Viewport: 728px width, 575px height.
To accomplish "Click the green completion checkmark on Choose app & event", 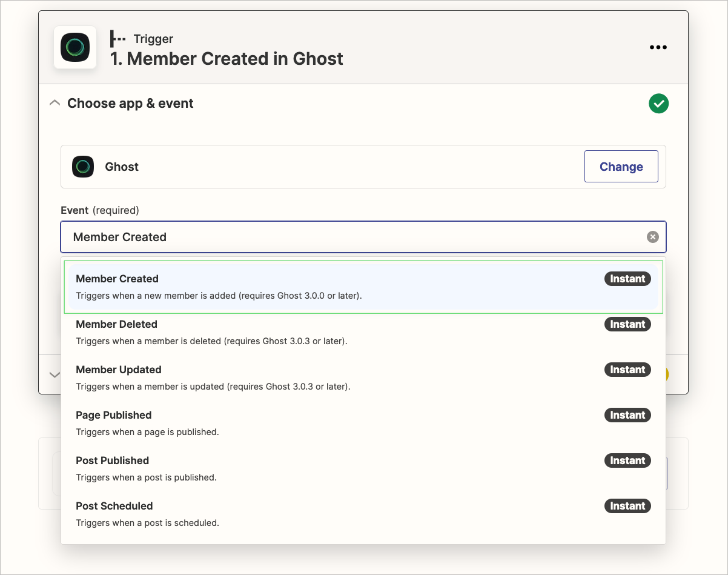I will [x=658, y=103].
